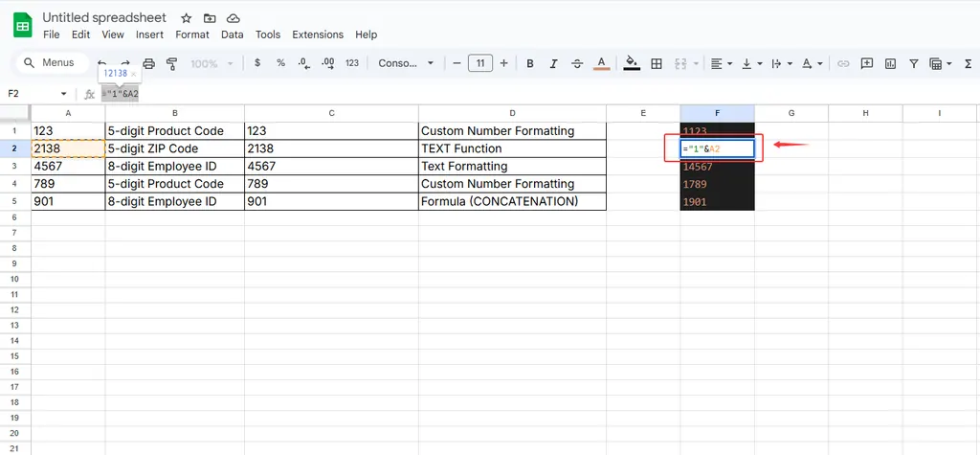Open the name box dropdown arrow

(64, 94)
